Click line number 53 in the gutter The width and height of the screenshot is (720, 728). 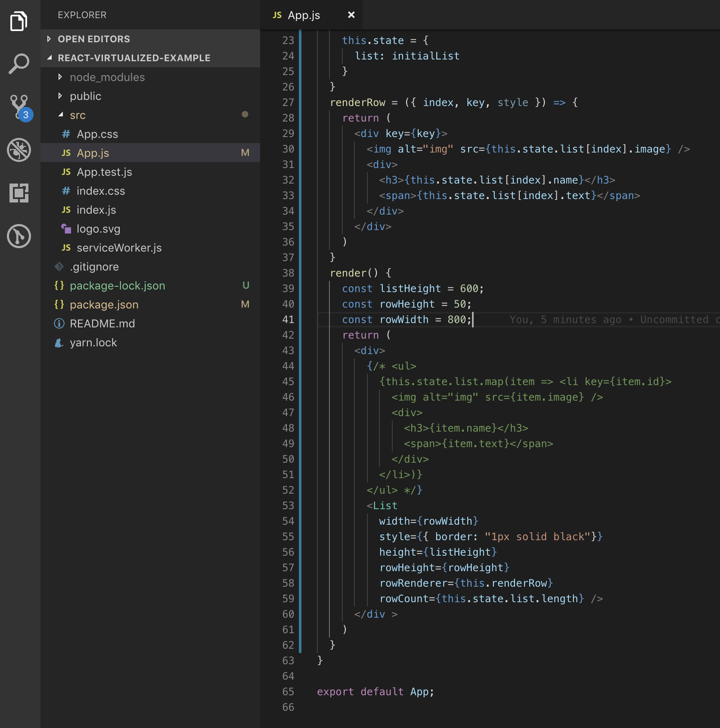[288, 505]
